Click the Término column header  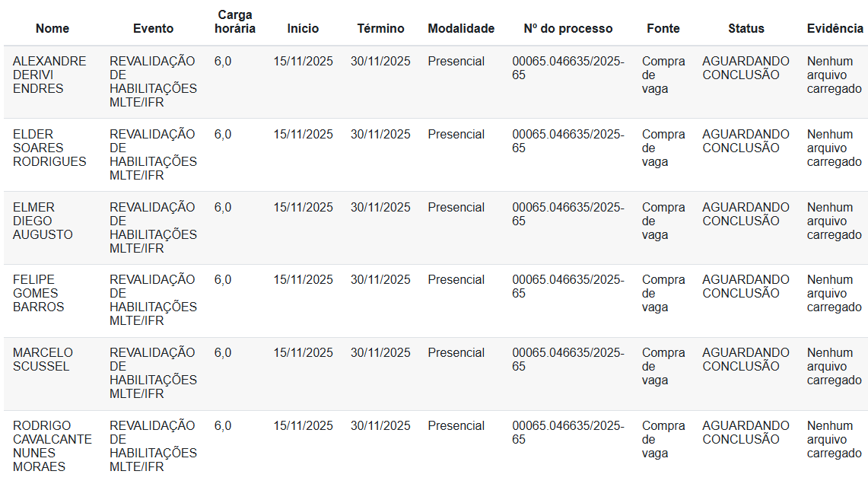[x=380, y=28]
